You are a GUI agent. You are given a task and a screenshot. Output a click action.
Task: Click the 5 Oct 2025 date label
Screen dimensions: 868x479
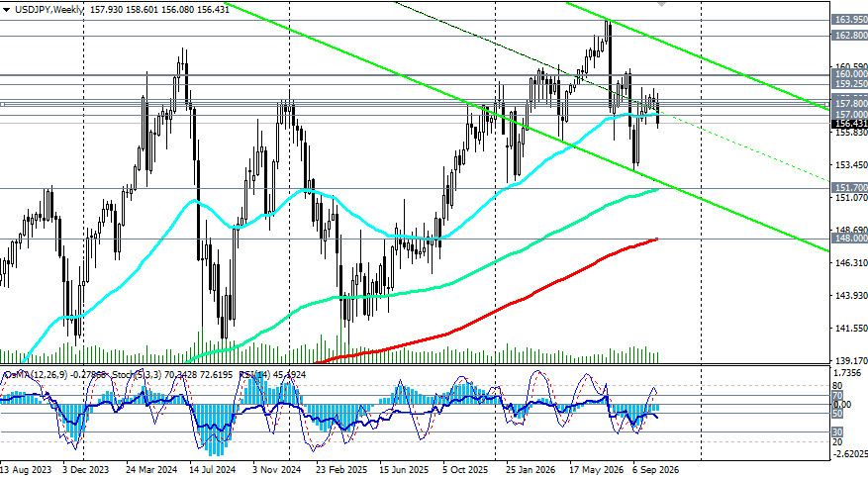click(x=466, y=469)
